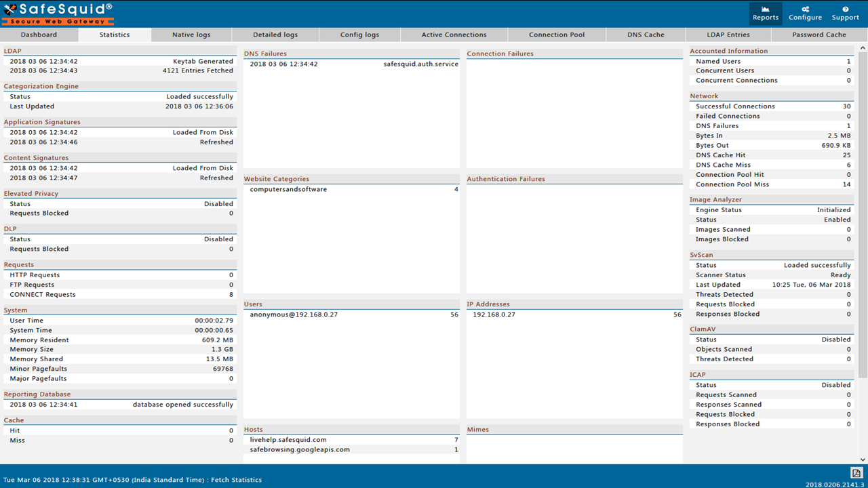Screen dimensions: 868x488
Task: Click the Categorization Engine header
Action: click(120, 87)
